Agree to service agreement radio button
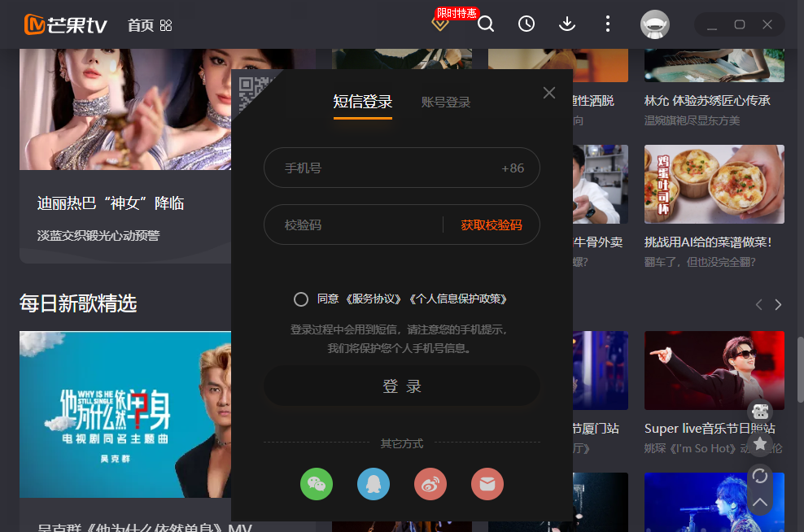This screenshot has width=804, height=532. pyautogui.click(x=301, y=299)
